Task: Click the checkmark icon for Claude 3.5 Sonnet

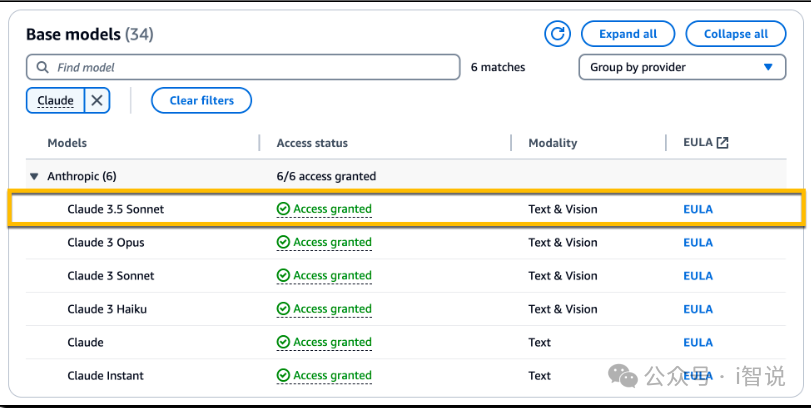Action: 283,209
